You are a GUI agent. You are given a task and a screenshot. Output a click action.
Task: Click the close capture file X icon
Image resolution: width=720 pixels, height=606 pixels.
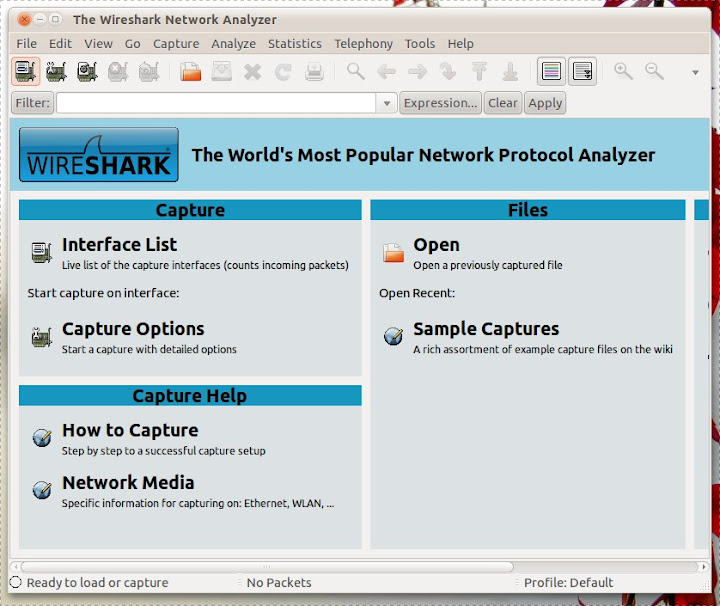tap(253, 72)
